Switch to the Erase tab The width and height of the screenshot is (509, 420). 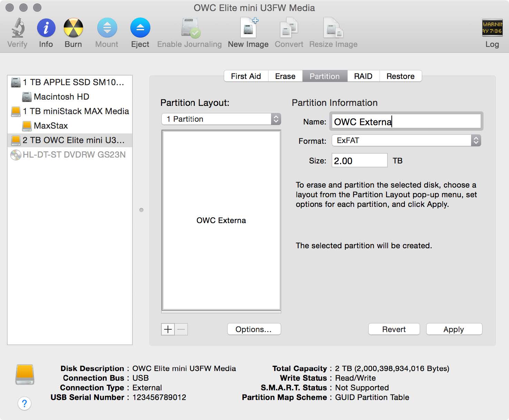point(285,76)
